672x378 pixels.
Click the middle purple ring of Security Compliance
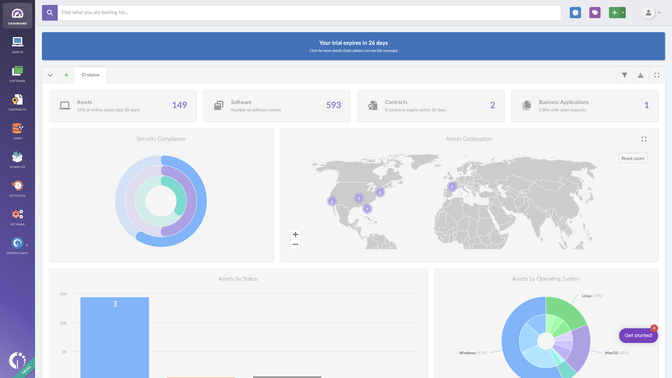coord(192,201)
